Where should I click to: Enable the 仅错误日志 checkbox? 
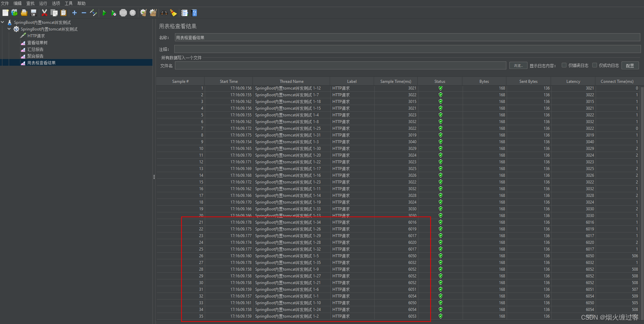[564, 65]
